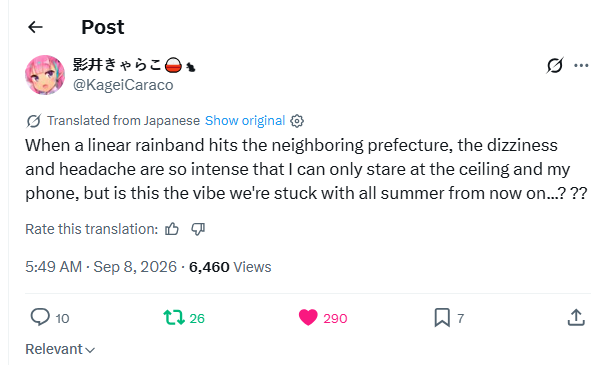Click the chevron next to Relevant

click(90, 350)
